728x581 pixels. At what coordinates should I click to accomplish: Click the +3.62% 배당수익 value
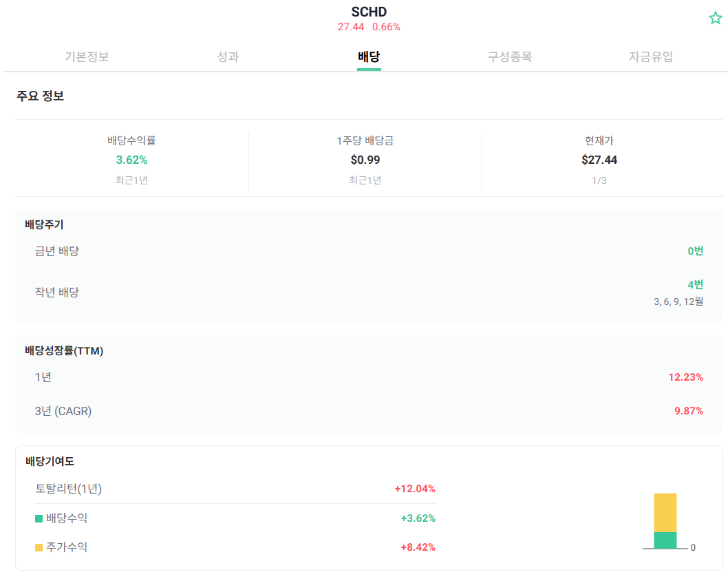[418, 518]
